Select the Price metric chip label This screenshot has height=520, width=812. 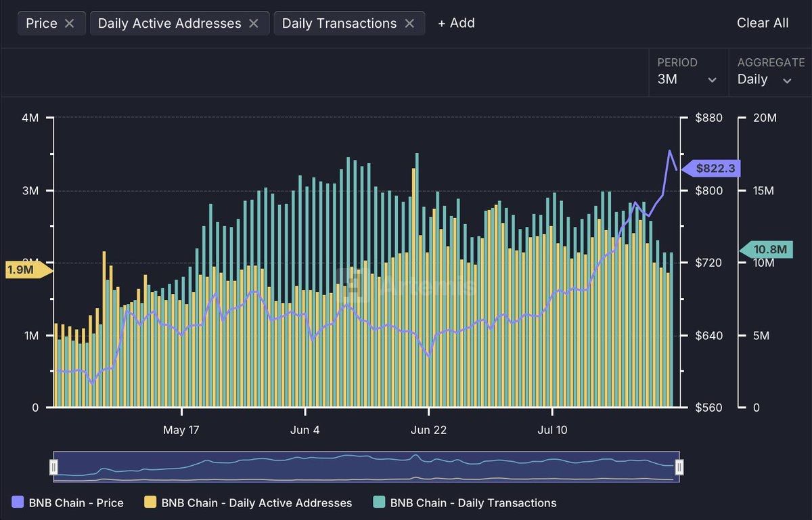tap(41, 23)
